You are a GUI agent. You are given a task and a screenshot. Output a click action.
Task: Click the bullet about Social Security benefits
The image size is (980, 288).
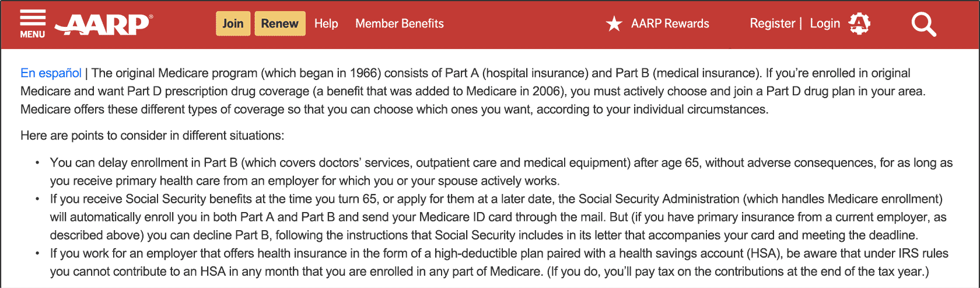[498, 217]
